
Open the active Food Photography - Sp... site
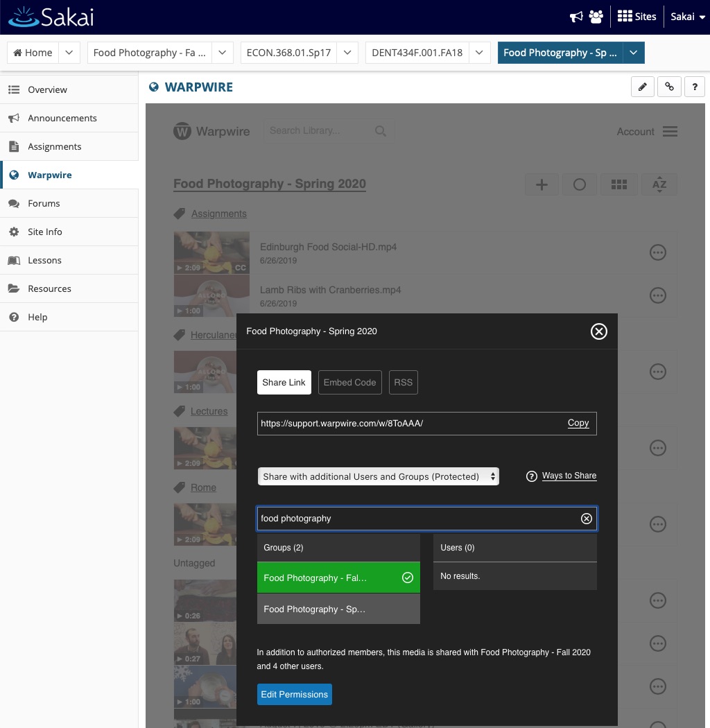pyautogui.click(x=560, y=53)
